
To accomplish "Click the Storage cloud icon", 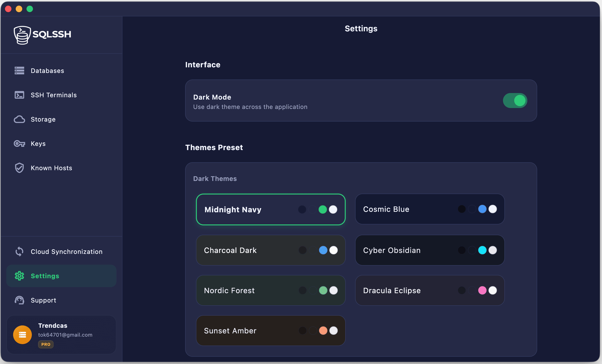I will [x=19, y=119].
